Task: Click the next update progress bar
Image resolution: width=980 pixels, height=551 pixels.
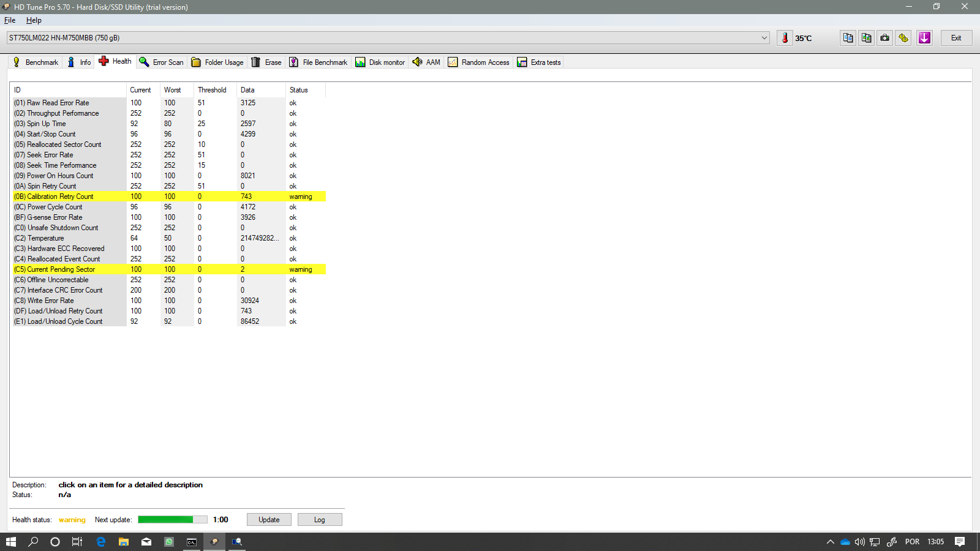Action: click(x=173, y=520)
